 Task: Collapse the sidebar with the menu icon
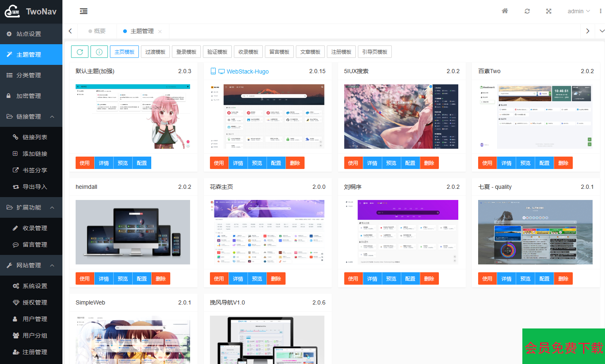click(83, 11)
